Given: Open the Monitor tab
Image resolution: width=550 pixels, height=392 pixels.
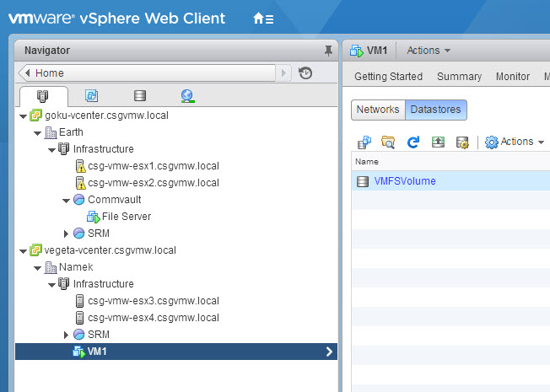Looking at the screenshot, I should [513, 77].
